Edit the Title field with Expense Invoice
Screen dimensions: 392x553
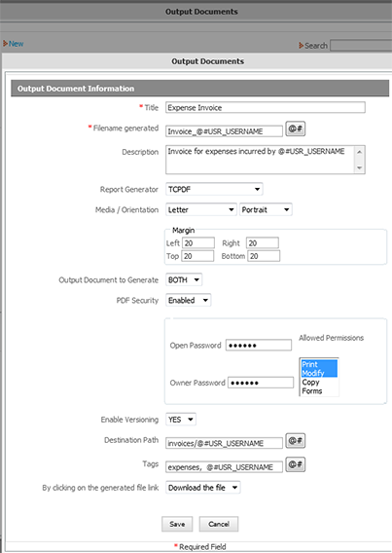(x=266, y=107)
